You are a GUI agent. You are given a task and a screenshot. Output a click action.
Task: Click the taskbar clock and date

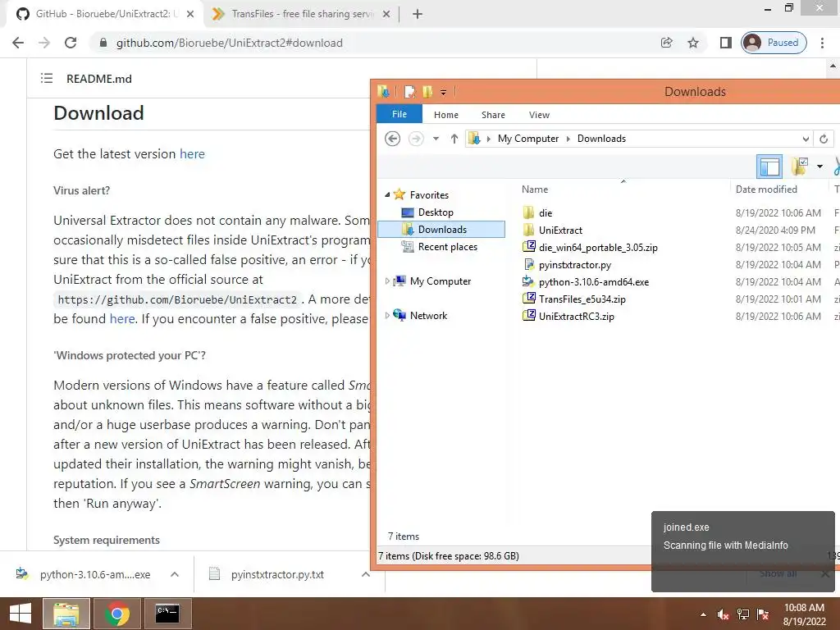pos(804,614)
